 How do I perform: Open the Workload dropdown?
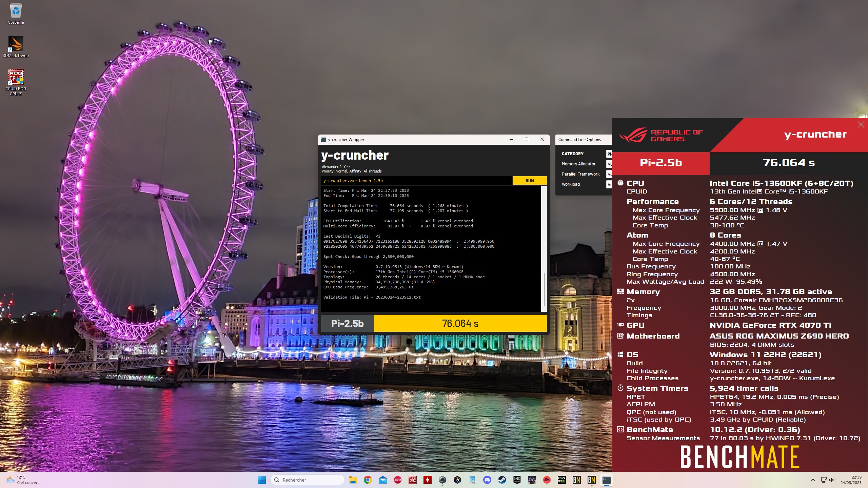[609, 184]
